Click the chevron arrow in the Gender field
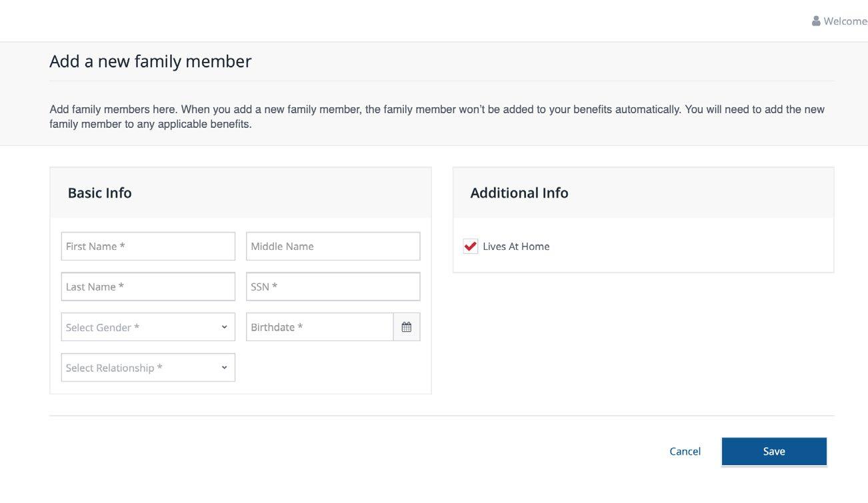This screenshot has width=868, height=503. pyautogui.click(x=224, y=327)
